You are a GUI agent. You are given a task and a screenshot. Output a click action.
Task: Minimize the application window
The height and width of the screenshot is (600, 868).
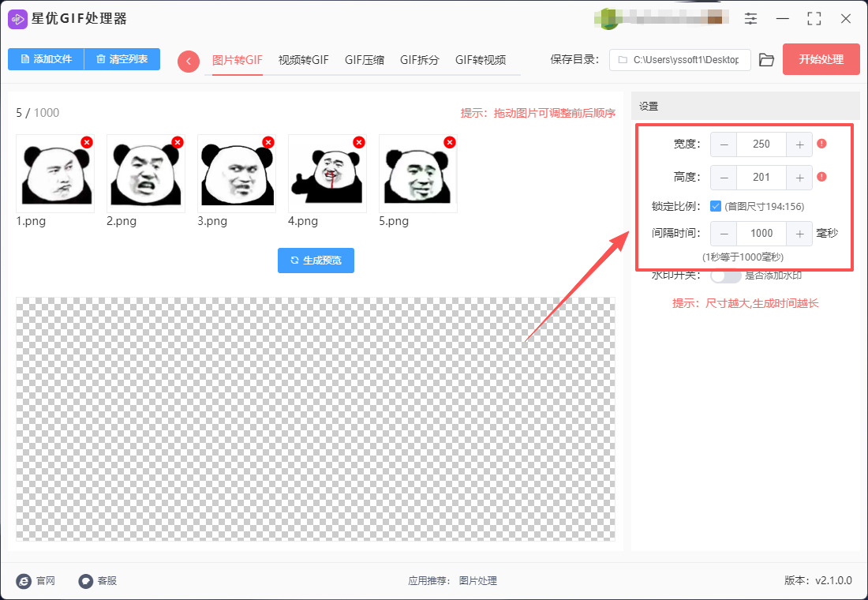point(782,18)
